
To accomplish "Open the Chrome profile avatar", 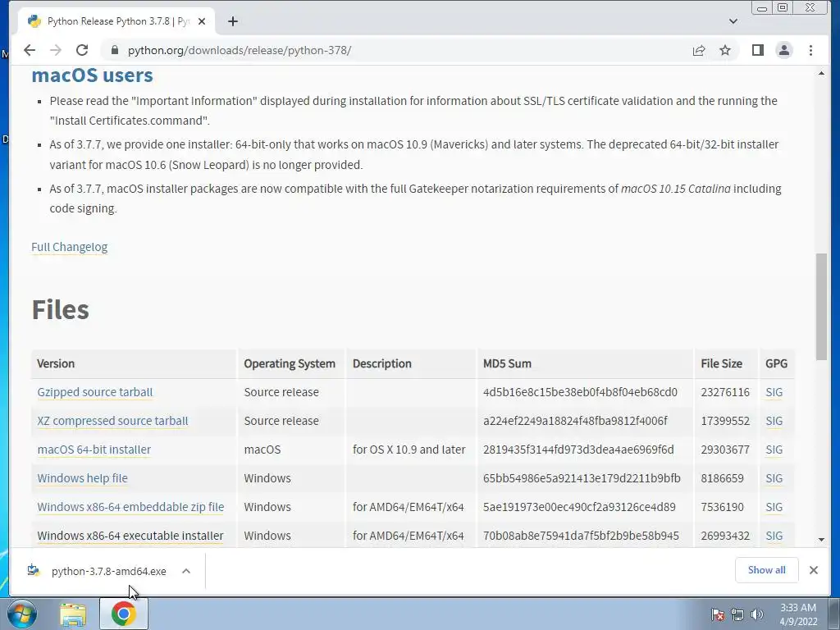I will coord(783,50).
